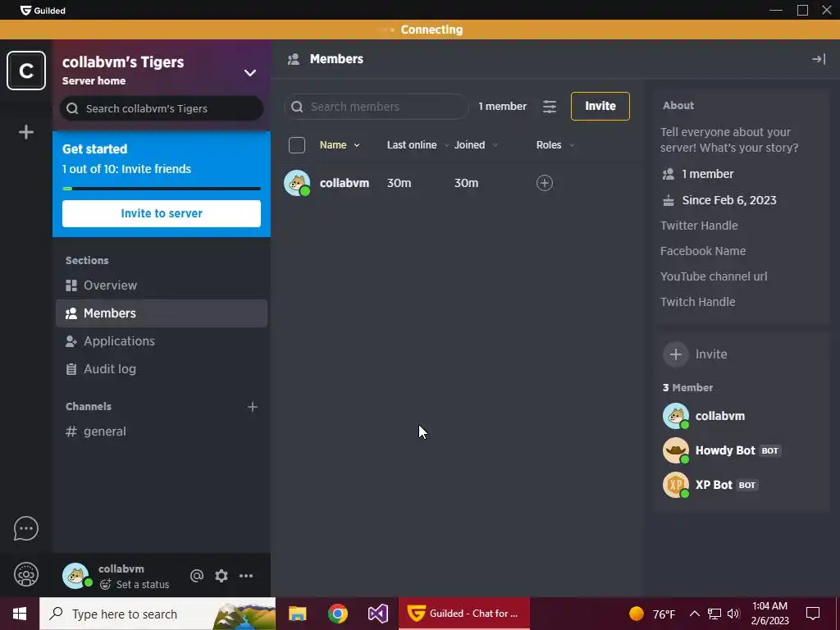This screenshot has height=630, width=840.
Task: Open Howdy Bot avatar
Action: (x=676, y=450)
